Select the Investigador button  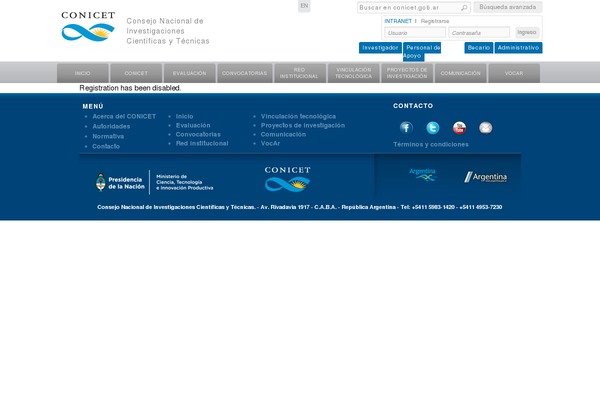[380, 48]
